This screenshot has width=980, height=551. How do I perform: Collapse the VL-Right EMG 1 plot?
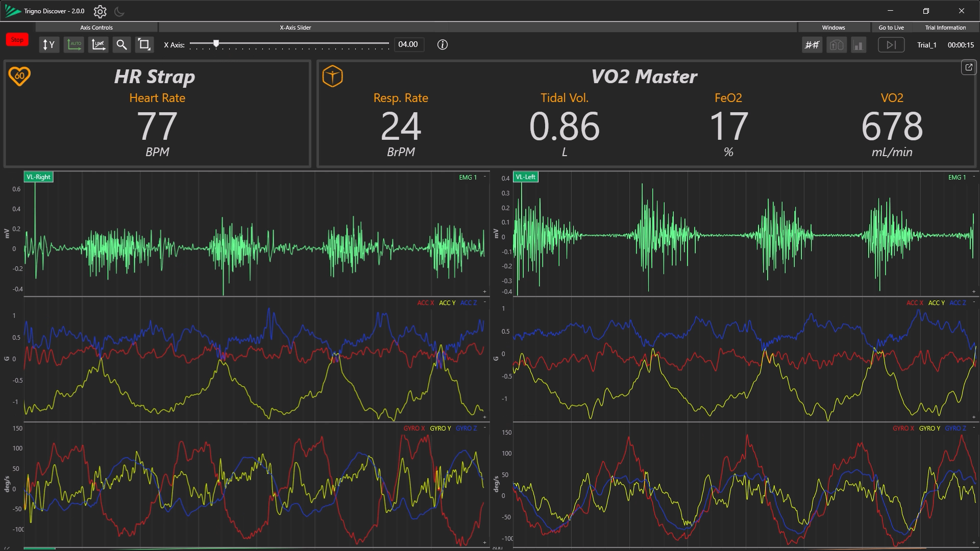[485, 177]
